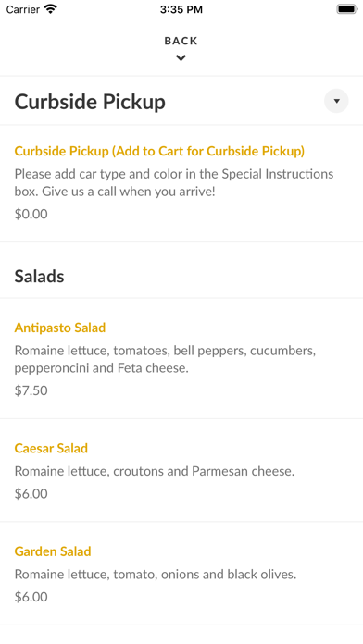Click the downward chevron under BACK

(x=181, y=58)
